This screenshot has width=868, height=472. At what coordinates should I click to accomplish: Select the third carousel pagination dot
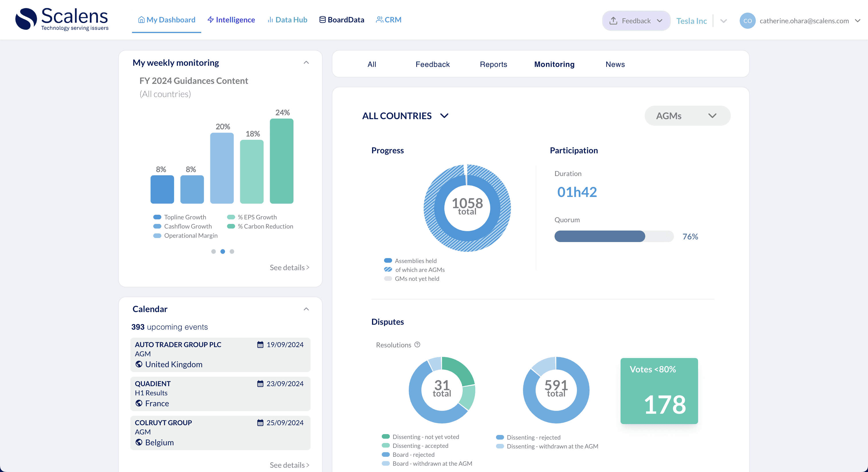pyautogui.click(x=232, y=252)
